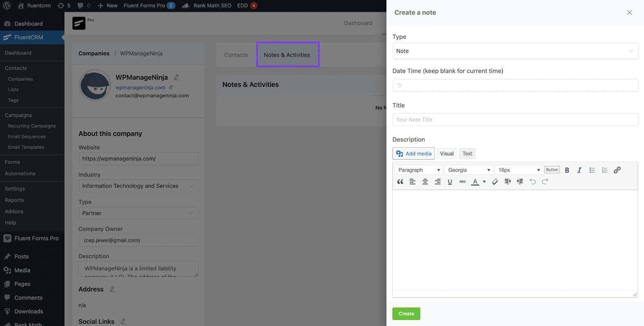Open the Notes & Activities tab
Image resolution: width=644 pixels, height=326 pixels.
point(287,55)
